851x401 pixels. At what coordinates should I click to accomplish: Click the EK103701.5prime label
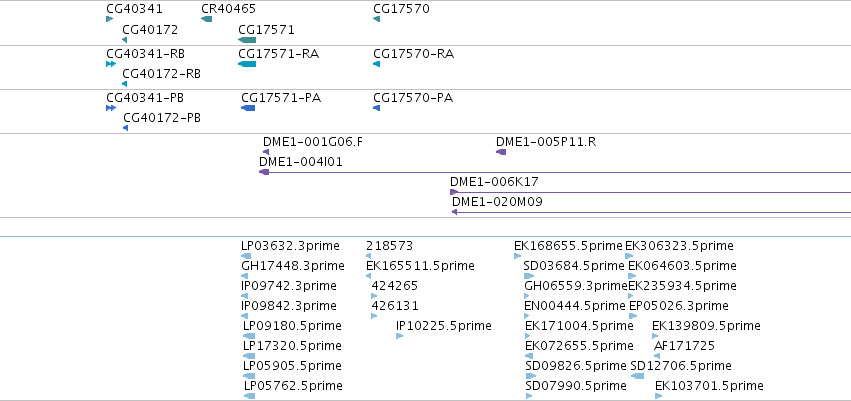coord(709,386)
